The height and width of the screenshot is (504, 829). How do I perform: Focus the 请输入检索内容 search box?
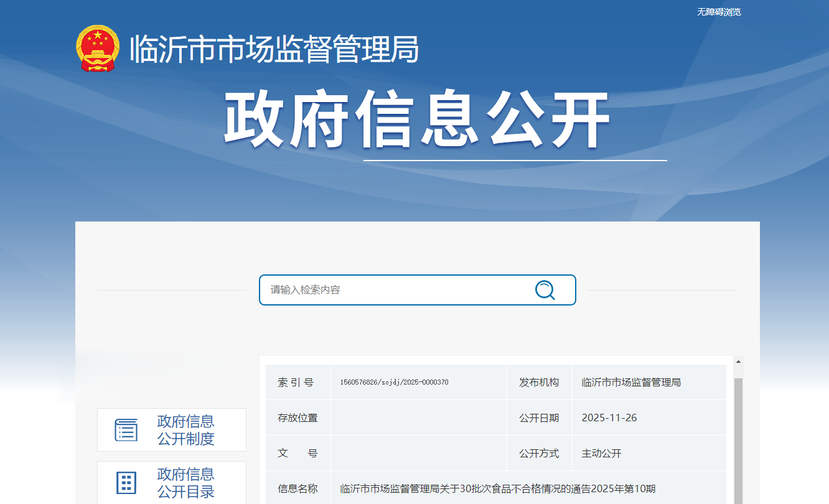418,290
